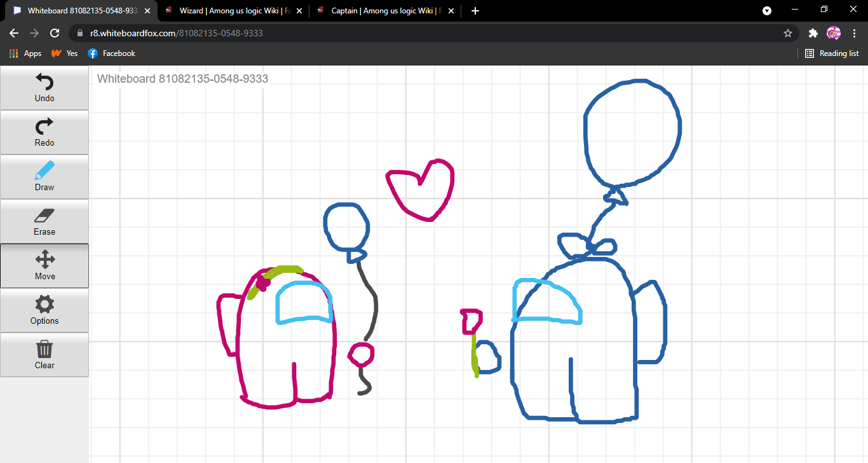Open the tab search dropdown arrow
The image size is (868, 463).
pos(767,11)
